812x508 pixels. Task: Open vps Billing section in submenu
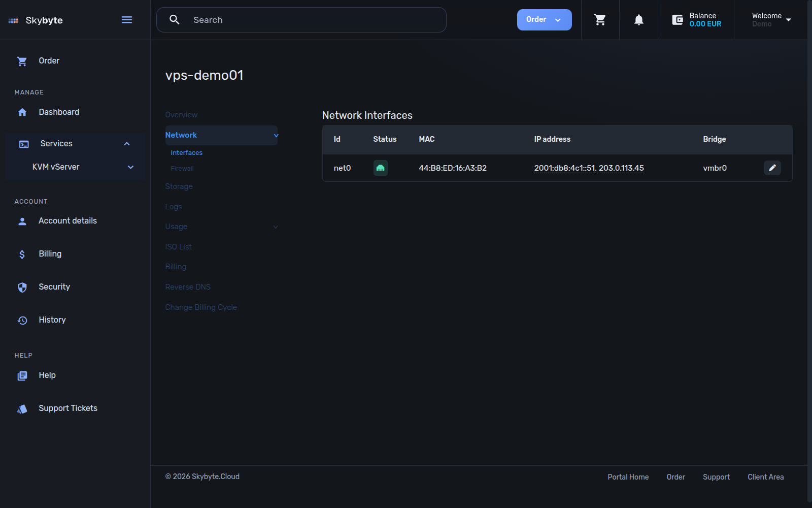pyautogui.click(x=176, y=267)
